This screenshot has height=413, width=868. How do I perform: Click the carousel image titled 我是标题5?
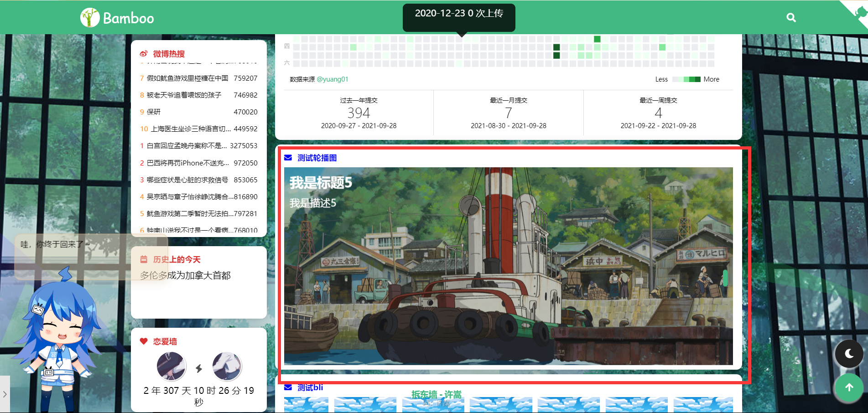[x=508, y=266]
